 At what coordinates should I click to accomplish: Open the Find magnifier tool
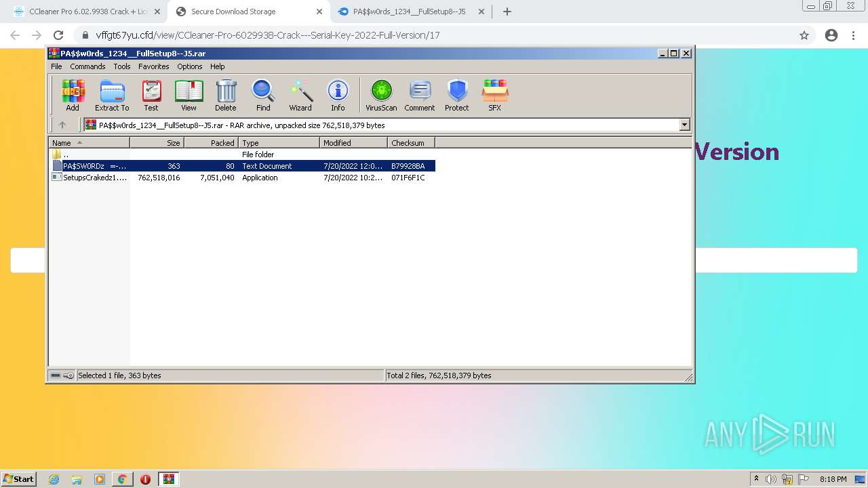click(x=263, y=95)
